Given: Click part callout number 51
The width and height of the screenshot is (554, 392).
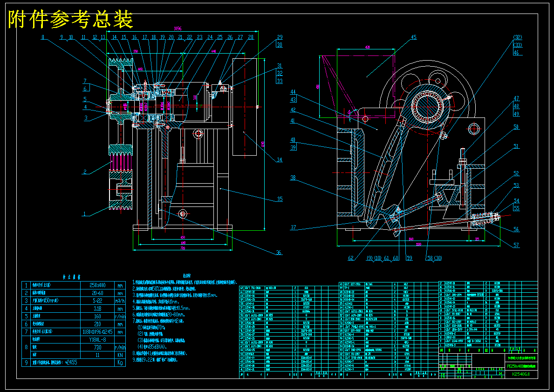Looking at the screenshot, I should 516,146.
